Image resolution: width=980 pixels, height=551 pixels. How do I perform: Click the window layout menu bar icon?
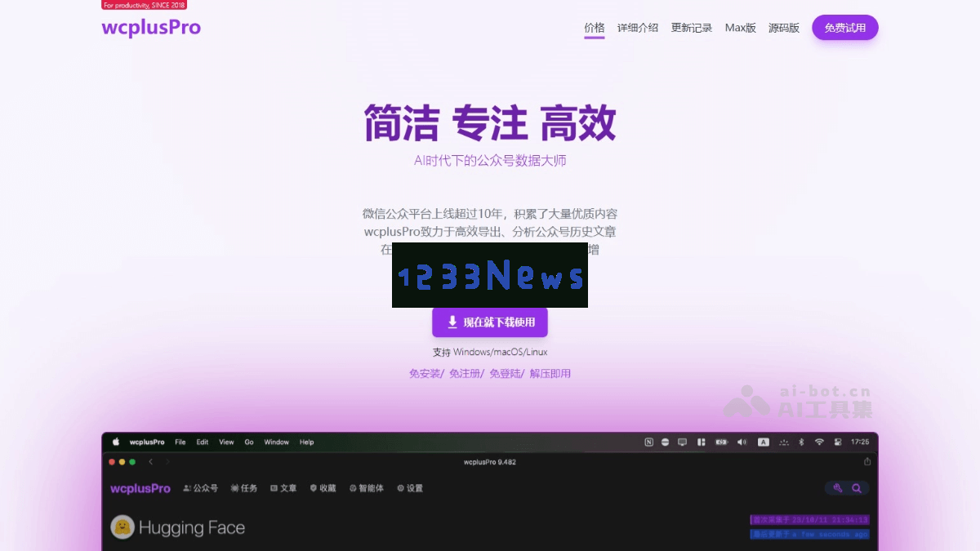tap(701, 442)
